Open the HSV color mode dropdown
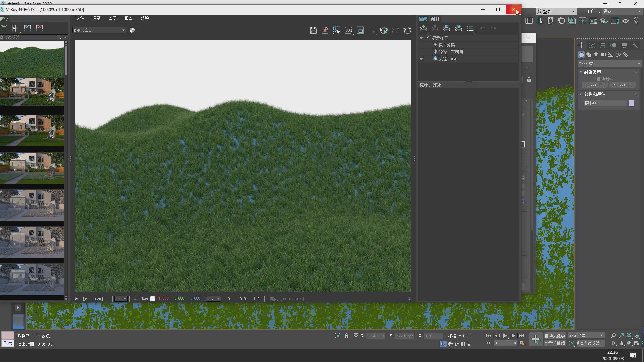The image size is (644, 362). tap(213, 299)
